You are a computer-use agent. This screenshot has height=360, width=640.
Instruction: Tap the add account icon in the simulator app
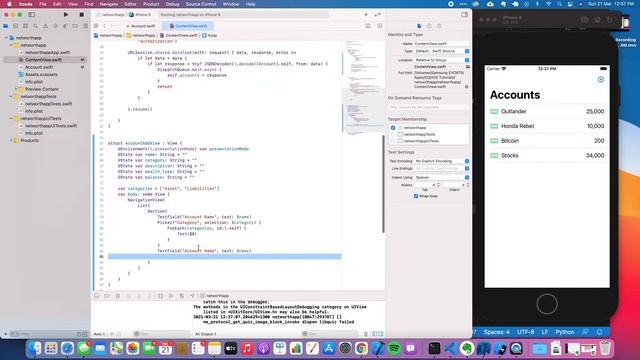tap(600, 80)
